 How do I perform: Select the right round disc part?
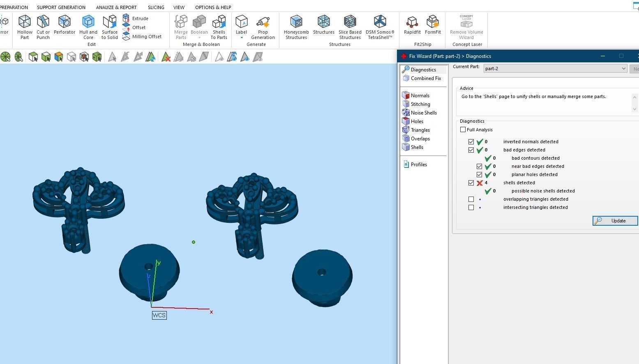click(323, 278)
